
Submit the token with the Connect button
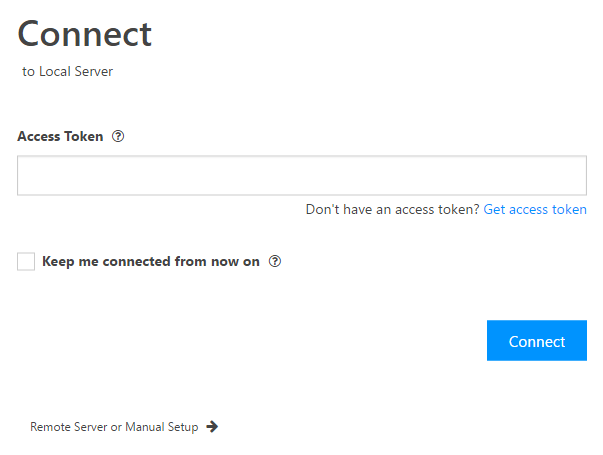[537, 340]
